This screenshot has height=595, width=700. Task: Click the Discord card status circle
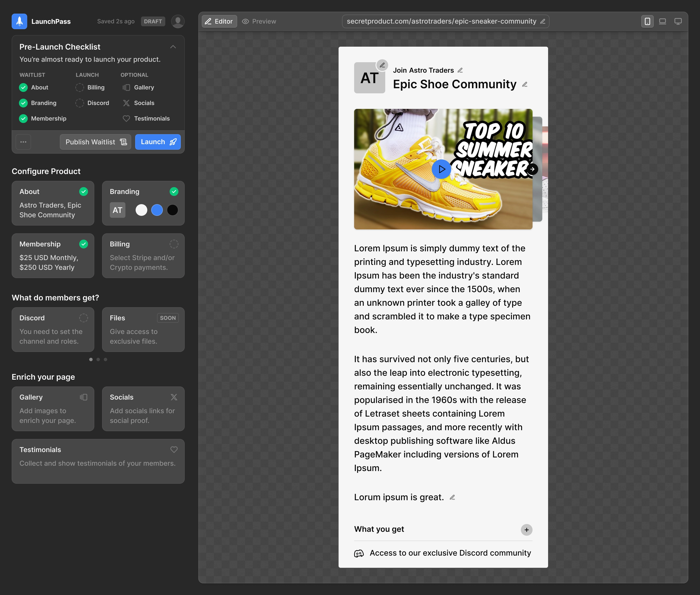tap(83, 318)
